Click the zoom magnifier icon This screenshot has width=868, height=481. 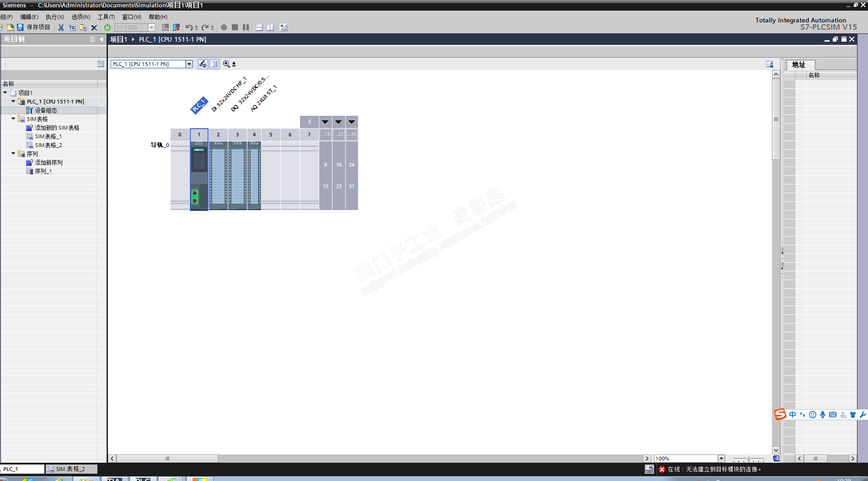coord(226,64)
